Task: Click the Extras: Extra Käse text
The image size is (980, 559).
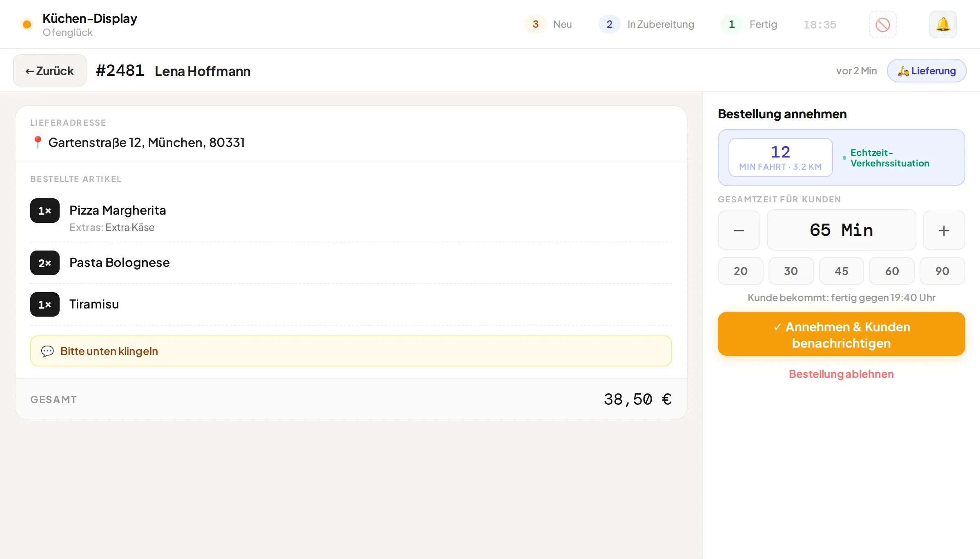Action: 112,227
